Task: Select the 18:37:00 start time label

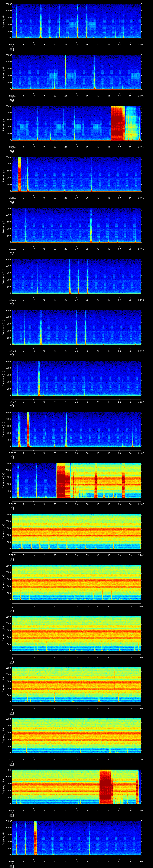Action: [12, 810]
